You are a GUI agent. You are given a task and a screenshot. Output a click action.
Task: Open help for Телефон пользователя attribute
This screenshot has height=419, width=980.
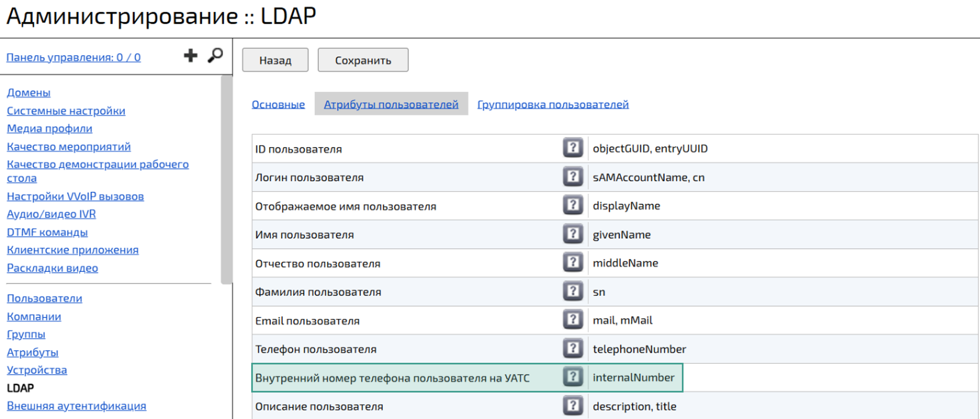click(573, 349)
